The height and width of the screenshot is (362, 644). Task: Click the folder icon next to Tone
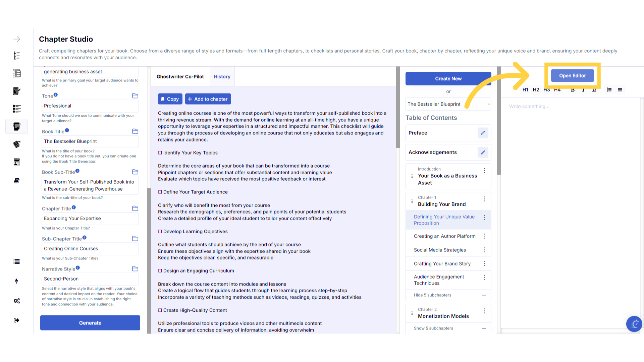pos(135,96)
